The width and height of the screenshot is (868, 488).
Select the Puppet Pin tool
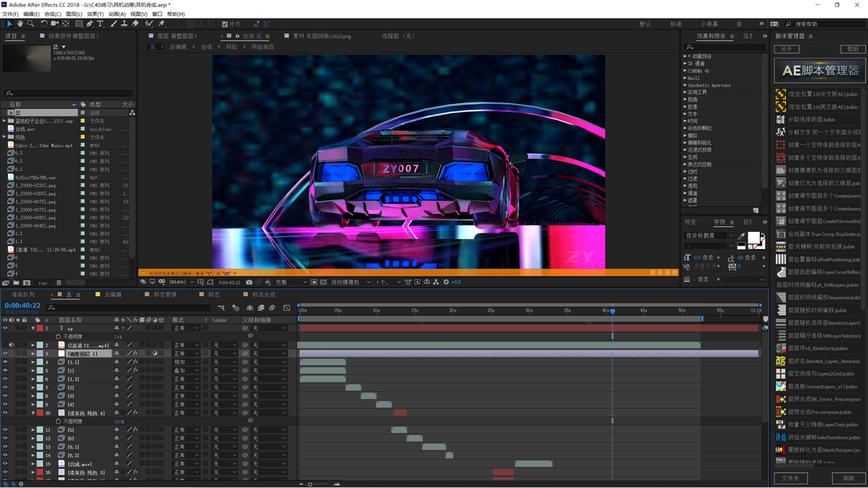[162, 24]
